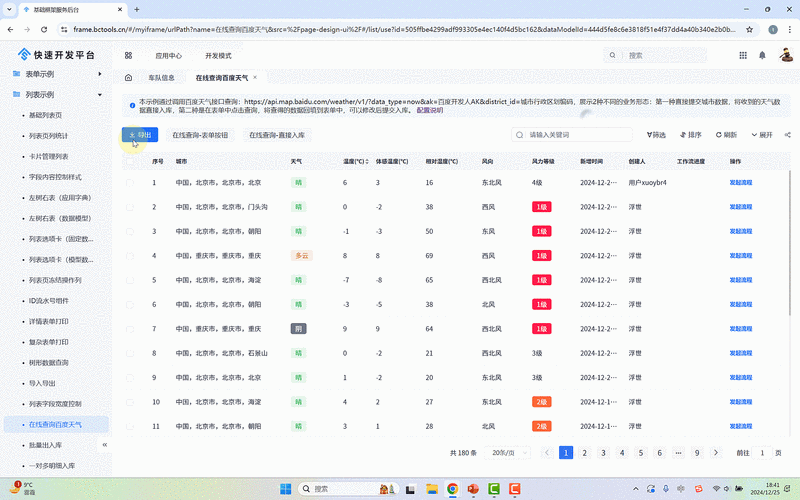Collapse the 列表示例 tree folder
Viewport: 800px width, 500px height.
coord(99,95)
